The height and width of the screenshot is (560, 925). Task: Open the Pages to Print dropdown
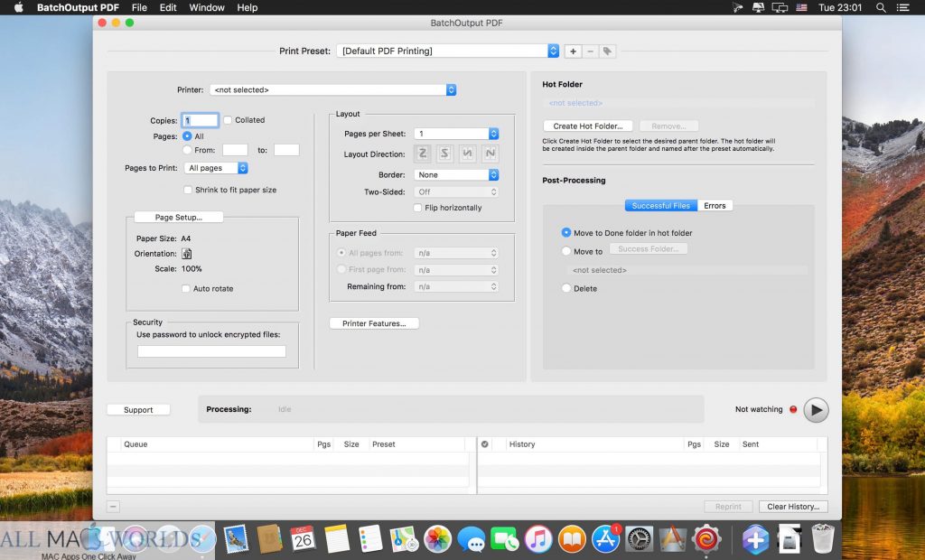pos(216,168)
